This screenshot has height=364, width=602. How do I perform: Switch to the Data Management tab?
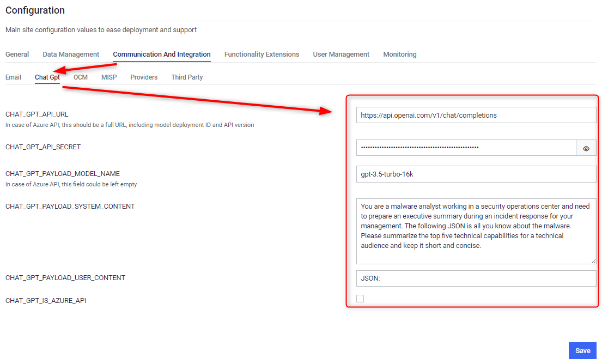click(x=71, y=54)
